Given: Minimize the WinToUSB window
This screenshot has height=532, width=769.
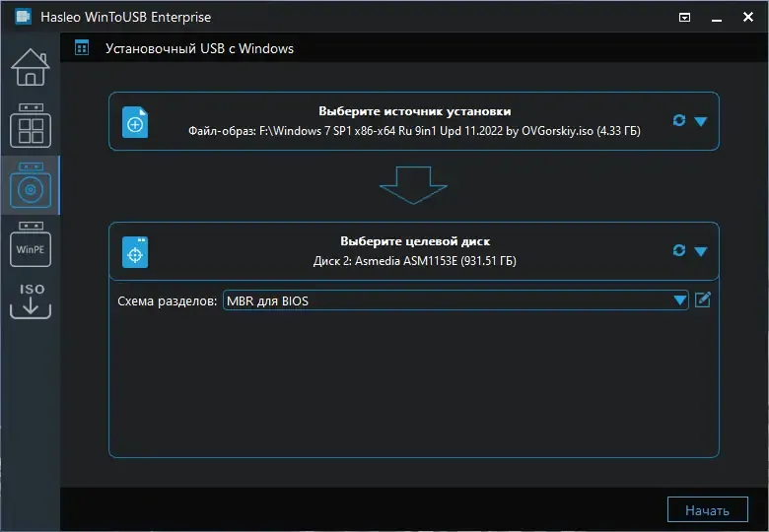Looking at the screenshot, I should (x=717, y=18).
